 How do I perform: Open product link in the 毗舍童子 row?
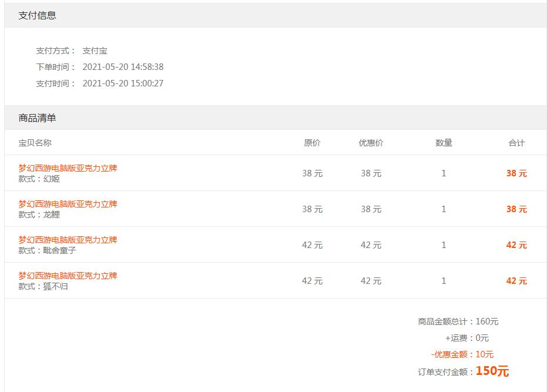pyautogui.click(x=68, y=240)
